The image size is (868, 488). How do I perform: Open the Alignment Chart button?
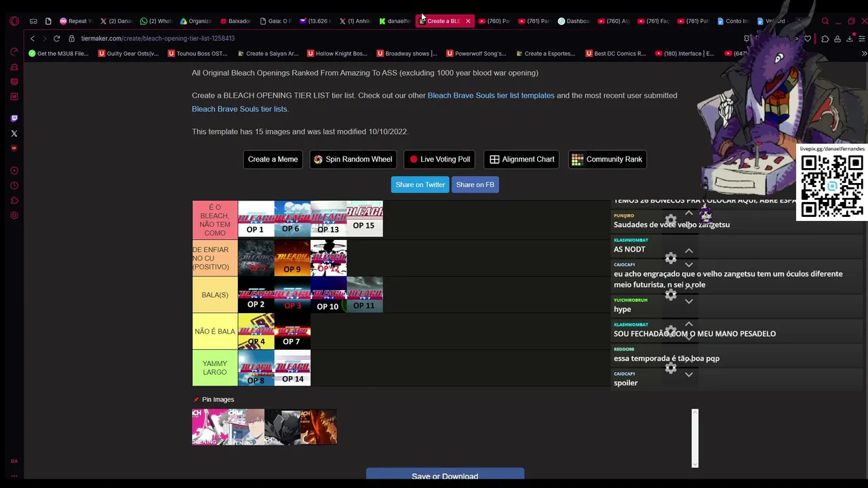coord(521,159)
